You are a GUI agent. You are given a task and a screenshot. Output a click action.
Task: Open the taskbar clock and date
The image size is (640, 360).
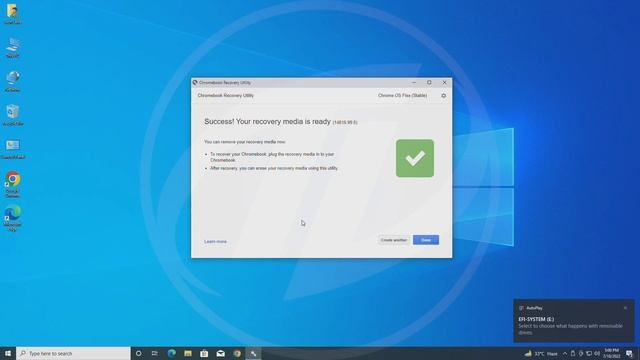(x=611, y=353)
